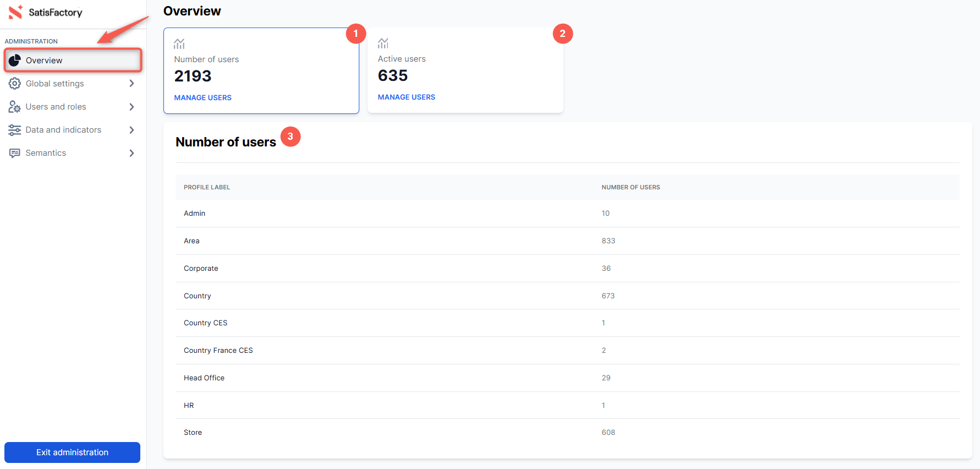Expand the Semantics submenu chevron
This screenshot has height=469, width=980.
pos(132,153)
